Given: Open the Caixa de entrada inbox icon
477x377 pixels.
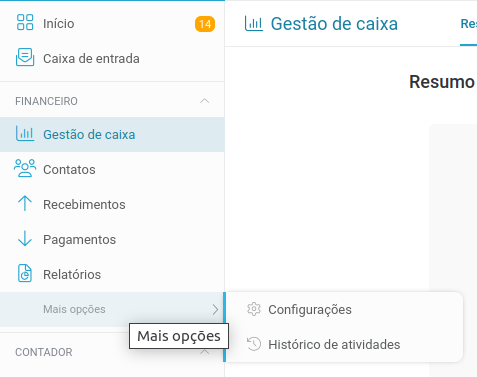Looking at the screenshot, I should tap(25, 57).
